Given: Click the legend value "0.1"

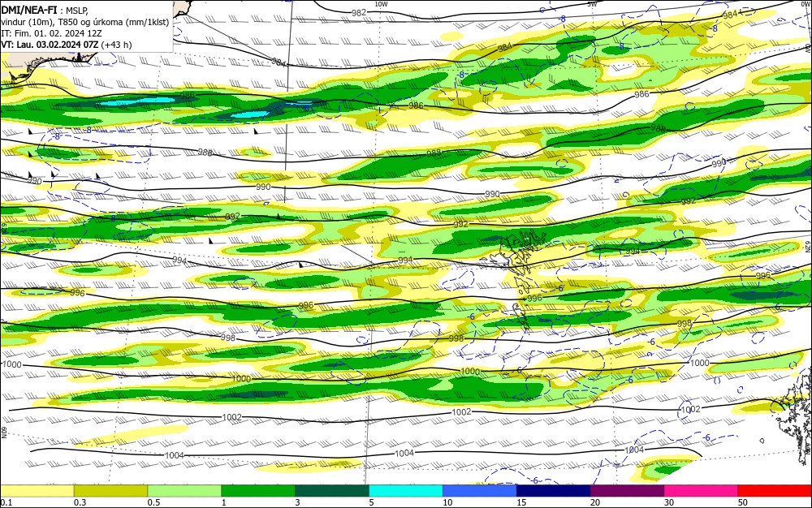Looking at the screenshot, I should [x=6, y=502].
